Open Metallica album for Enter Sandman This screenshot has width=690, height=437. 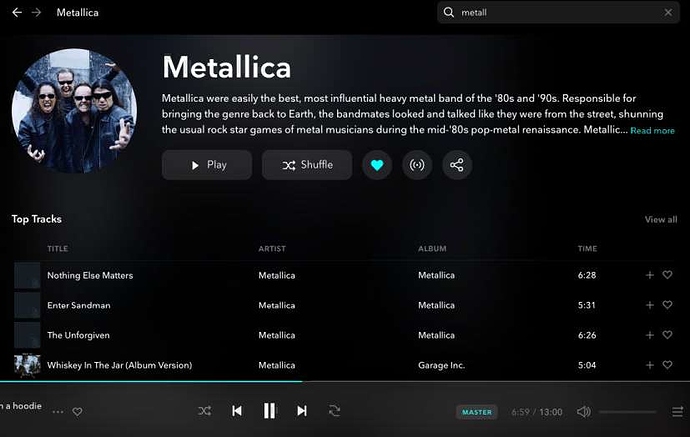click(x=436, y=305)
